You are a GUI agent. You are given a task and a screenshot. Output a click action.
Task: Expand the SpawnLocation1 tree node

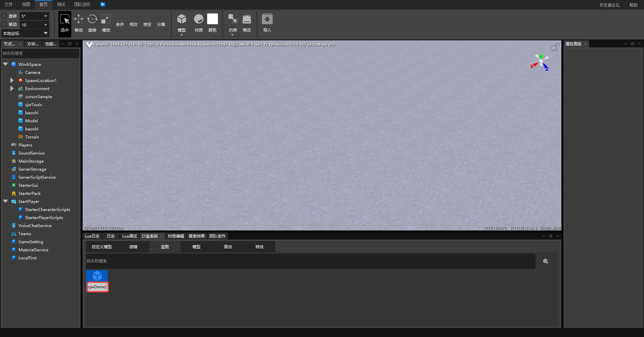click(x=12, y=80)
